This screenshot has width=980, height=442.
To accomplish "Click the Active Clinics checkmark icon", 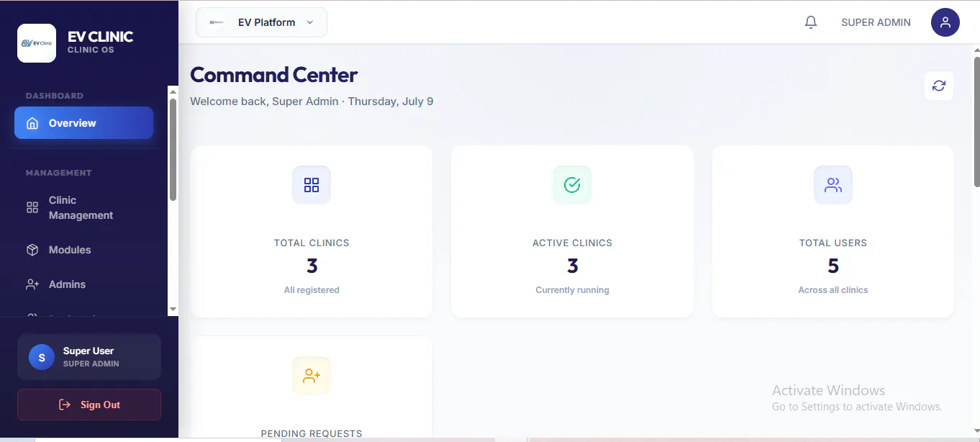I will tap(572, 185).
